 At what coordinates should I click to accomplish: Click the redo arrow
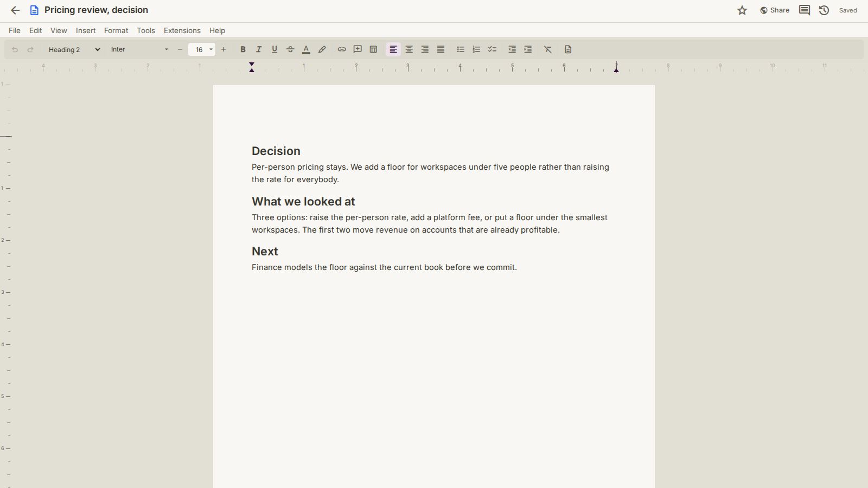pyautogui.click(x=30, y=49)
